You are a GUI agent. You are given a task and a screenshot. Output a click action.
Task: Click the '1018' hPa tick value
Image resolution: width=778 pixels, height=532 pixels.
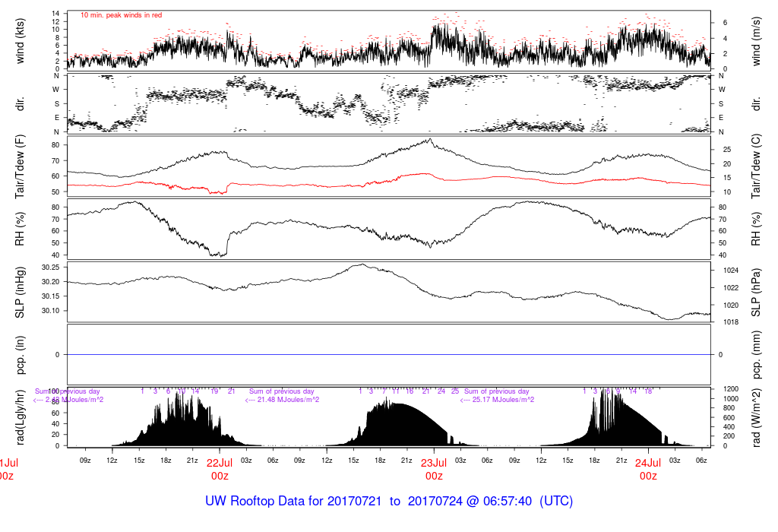(x=731, y=322)
